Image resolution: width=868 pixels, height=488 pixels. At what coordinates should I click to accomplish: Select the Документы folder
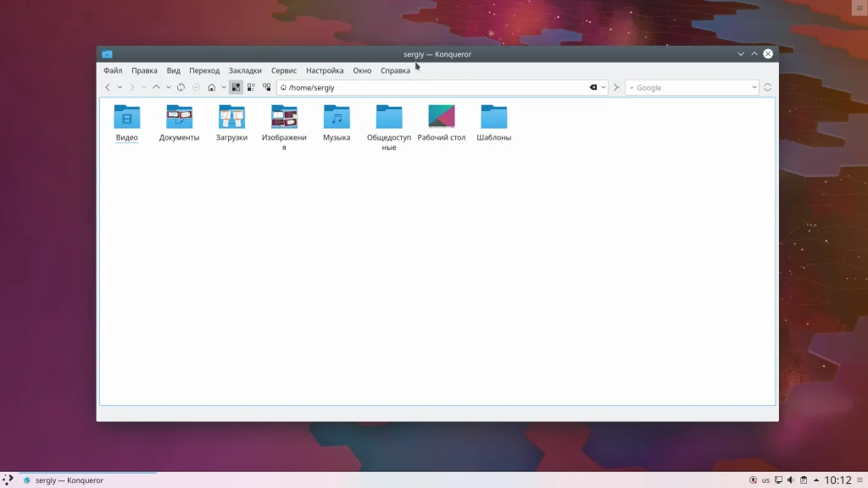coord(180,122)
